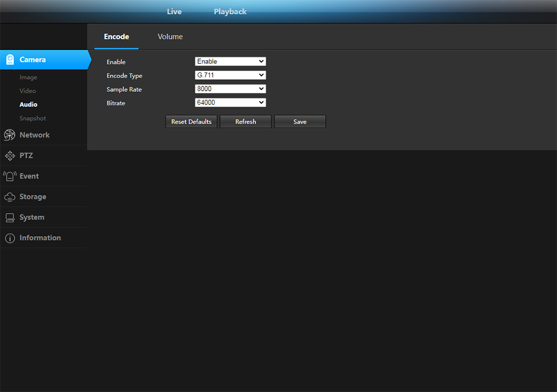557x392 pixels.
Task: Switch to the Volume tab
Action: click(170, 37)
